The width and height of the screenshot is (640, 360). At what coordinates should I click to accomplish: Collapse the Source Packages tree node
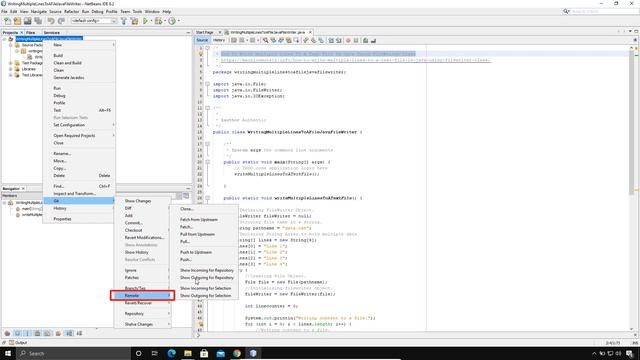[x=11, y=45]
